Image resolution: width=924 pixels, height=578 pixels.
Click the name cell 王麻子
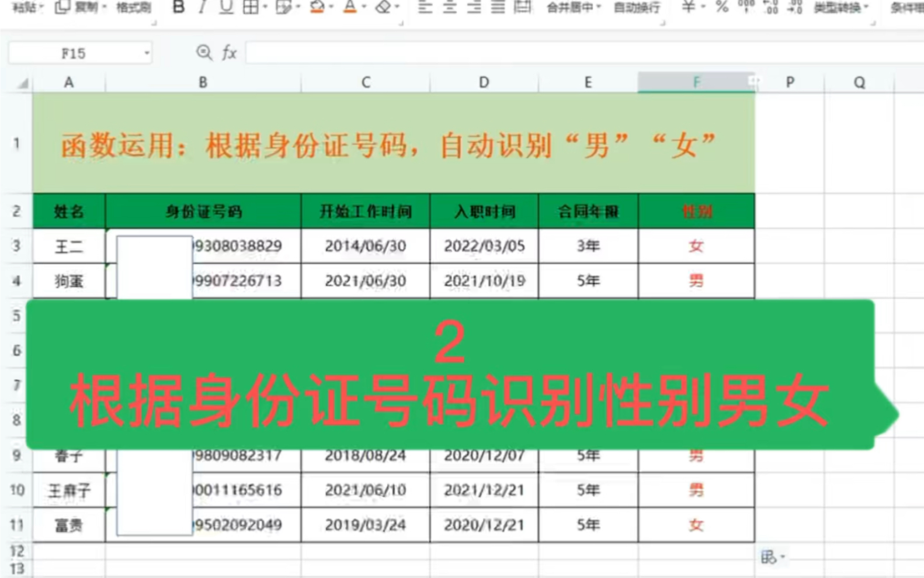point(69,490)
